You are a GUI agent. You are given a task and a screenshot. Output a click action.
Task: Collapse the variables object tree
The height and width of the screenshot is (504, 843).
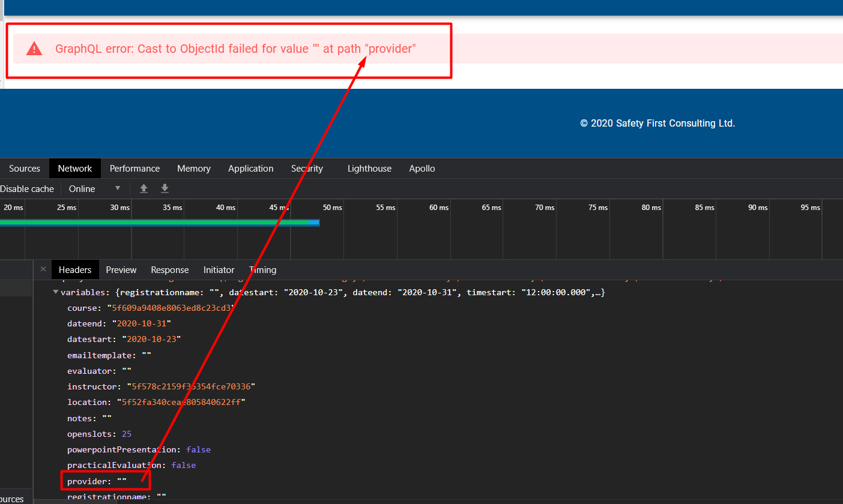pyautogui.click(x=56, y=292)
